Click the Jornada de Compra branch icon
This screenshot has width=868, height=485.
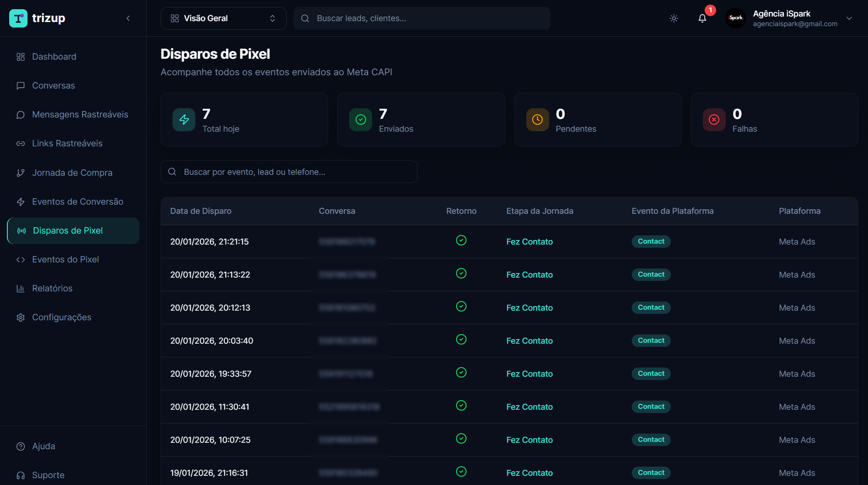pyautogui.click(x=21, y=173)
